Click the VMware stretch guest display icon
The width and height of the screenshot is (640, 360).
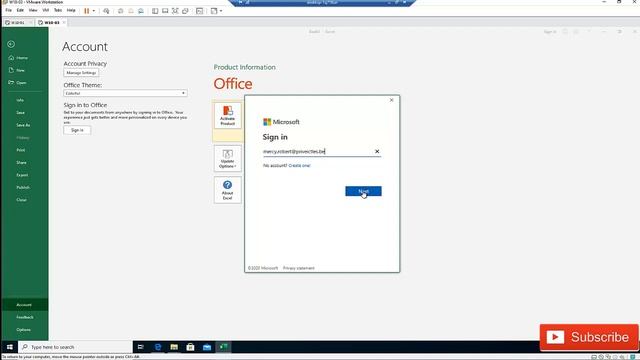214,11
